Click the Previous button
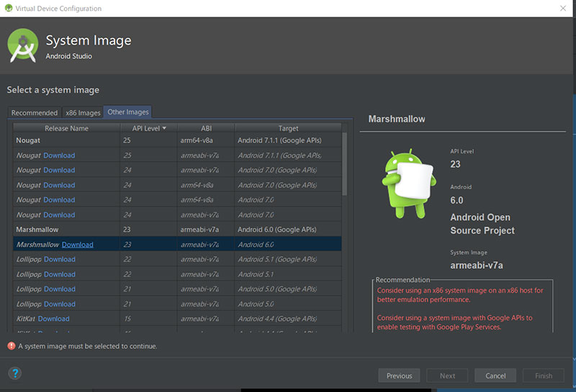The image size is (576, 392). tap(399, 375)
